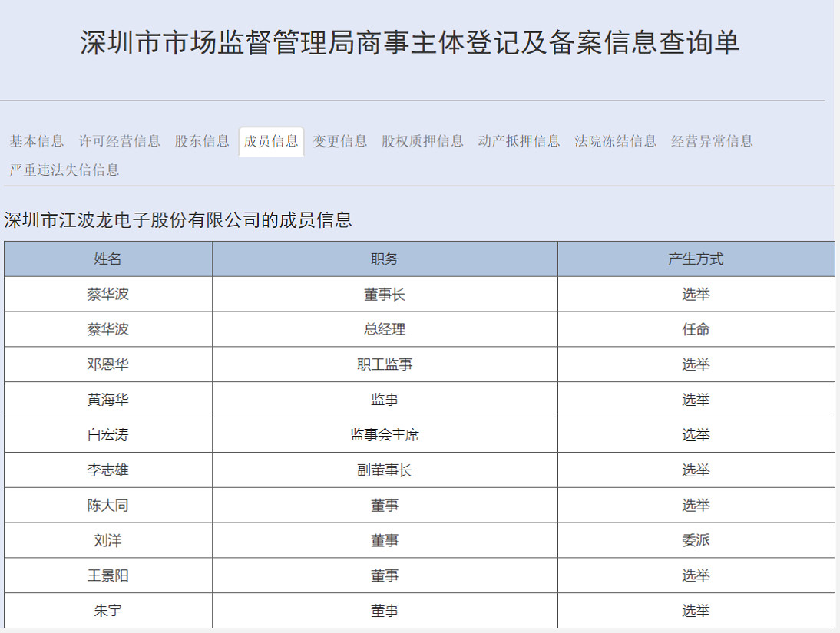Click 董事 cell in 刘洋 row

pos(385,540)
